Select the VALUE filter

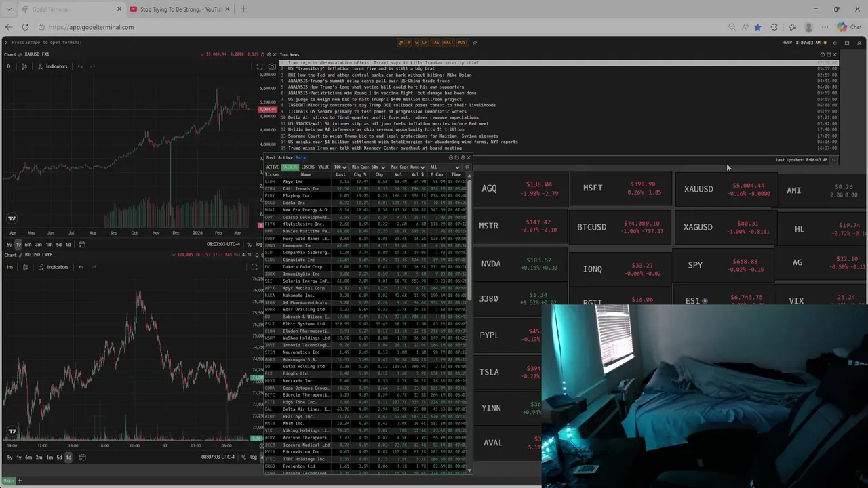pyautogui.click(x=323, y=167)
